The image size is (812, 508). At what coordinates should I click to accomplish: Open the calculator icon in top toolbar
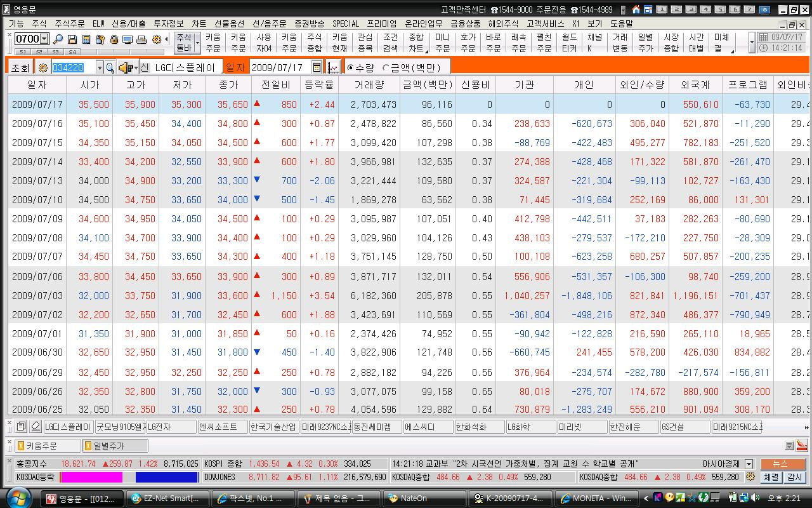pos(86,39)
